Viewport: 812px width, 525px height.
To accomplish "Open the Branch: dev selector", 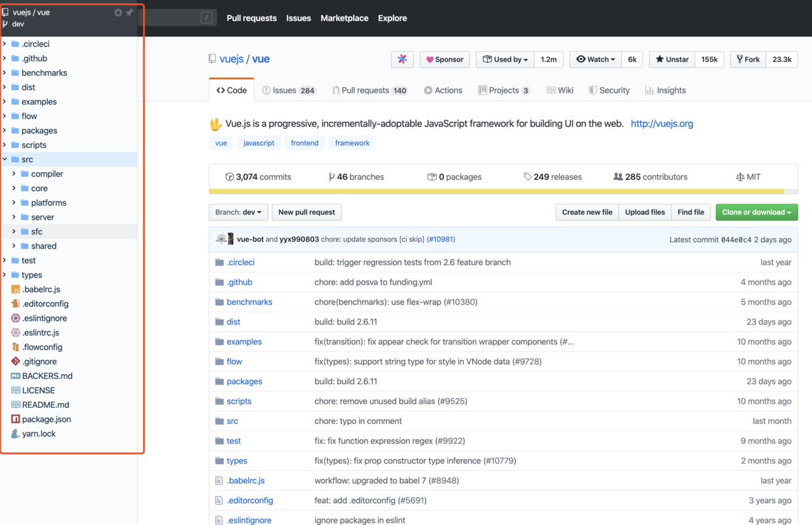I will click(238, 212).
